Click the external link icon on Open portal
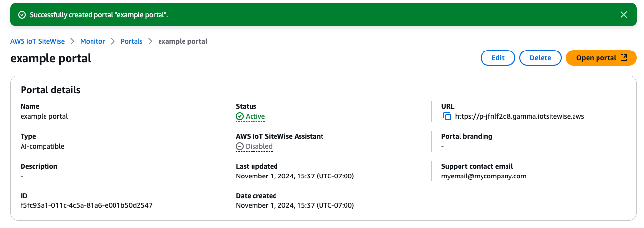This screenshot has width=644, height=228. pyautogui.click(x=624, y=58)
